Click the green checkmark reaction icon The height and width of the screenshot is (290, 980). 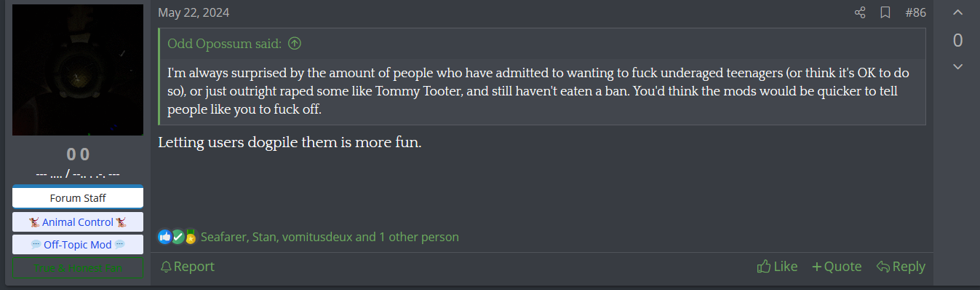pos(178,237)
